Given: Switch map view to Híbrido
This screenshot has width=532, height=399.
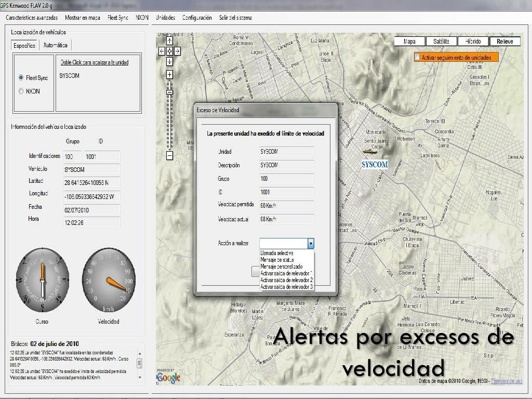Looking at the screenshot, I should (x=473, y=42).
